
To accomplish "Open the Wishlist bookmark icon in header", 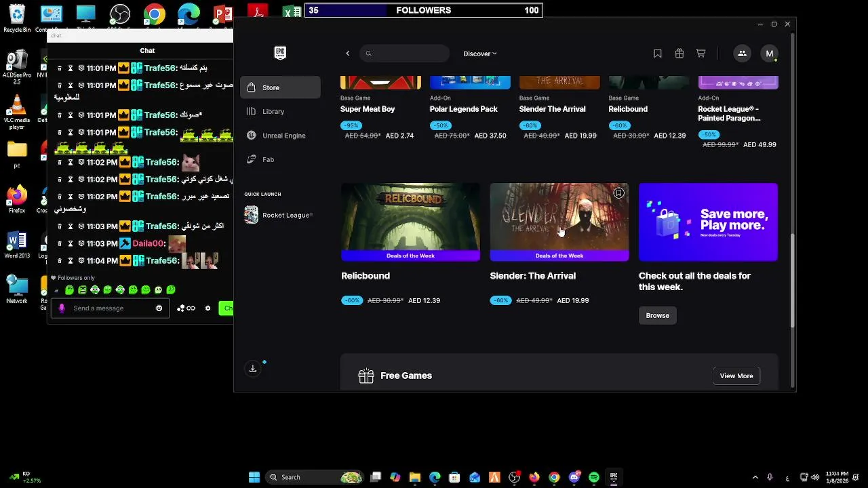I will 658,54.
